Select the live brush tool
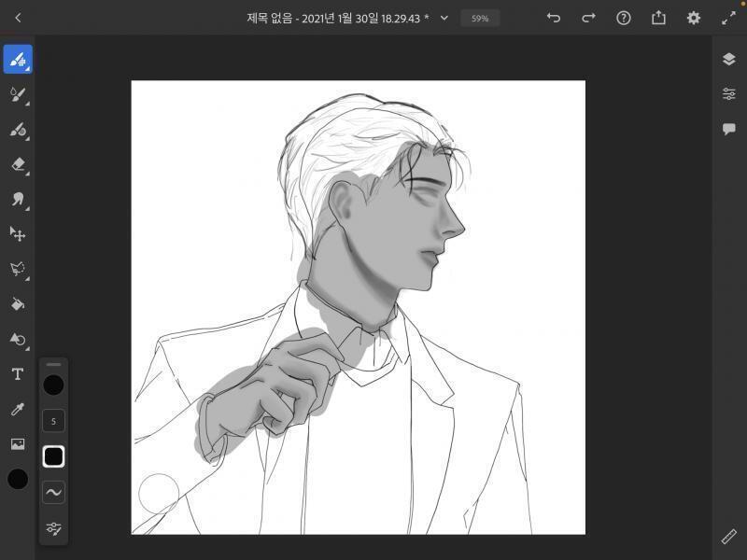Viewport: 747px width, 560px height. (x=18, y=94)
